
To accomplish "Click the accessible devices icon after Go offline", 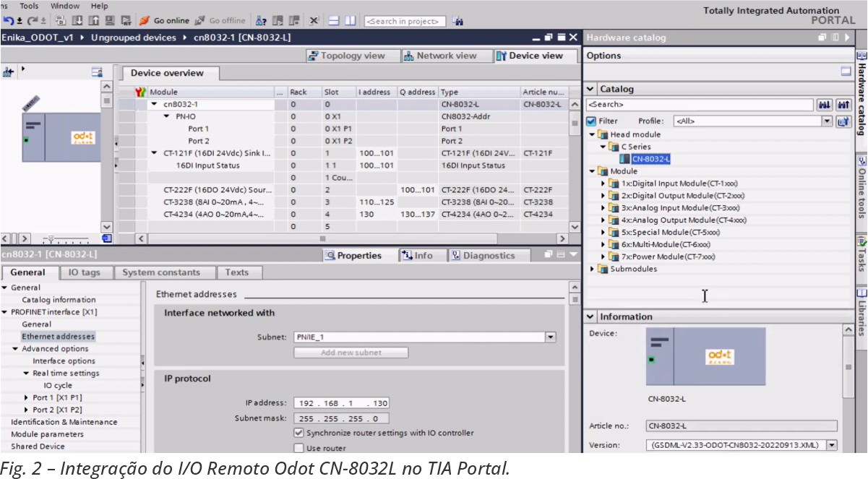I will pyautogui.click(x=262, y=20).
